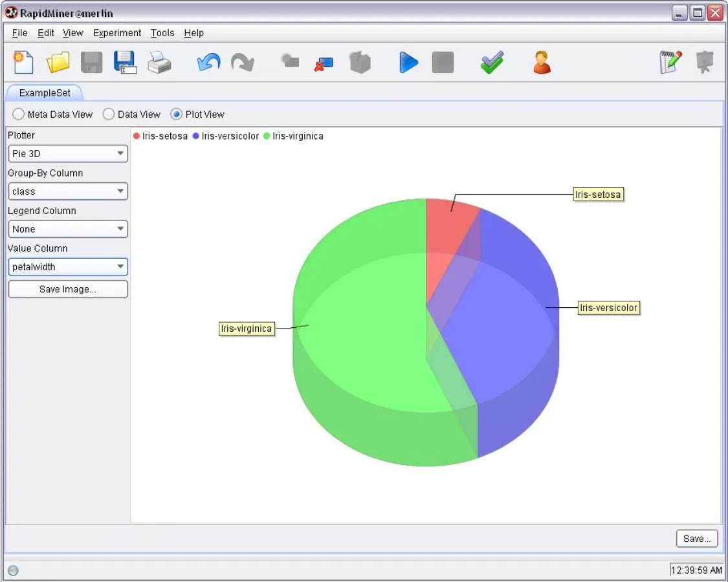The height and width of the screenshot is (582, 728).
Task: Save the experiment under a new name
Action: (x=126, y=62)
